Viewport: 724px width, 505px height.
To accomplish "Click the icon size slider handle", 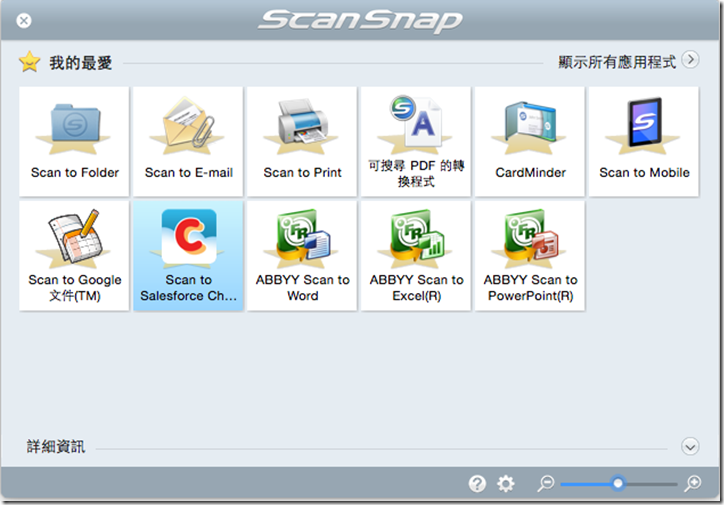I will [617, 483].
